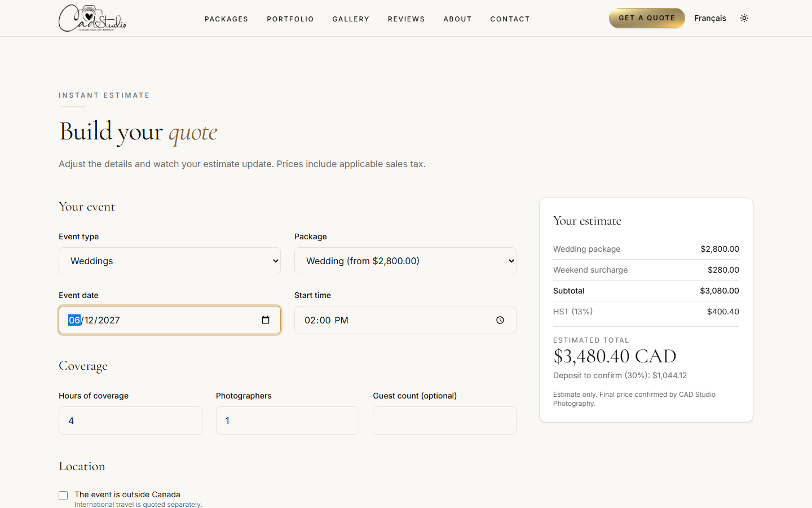Open the clock icon in Start time
The height and width of the screenshot is (508, 812).
click(x=500, y=320)
